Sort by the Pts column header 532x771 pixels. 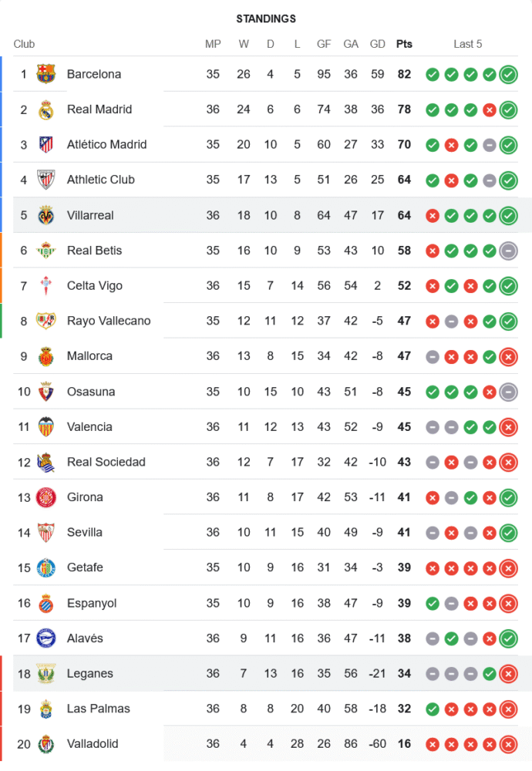click(404, 44)
